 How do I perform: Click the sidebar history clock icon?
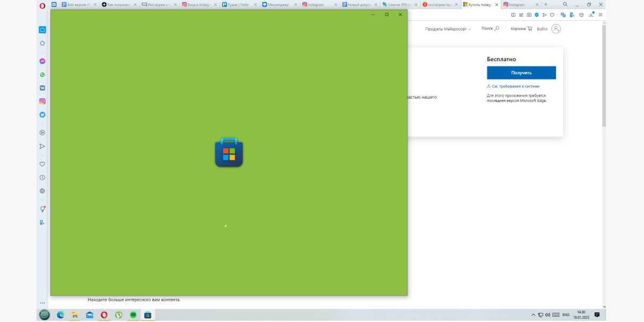tap(42, 178)
